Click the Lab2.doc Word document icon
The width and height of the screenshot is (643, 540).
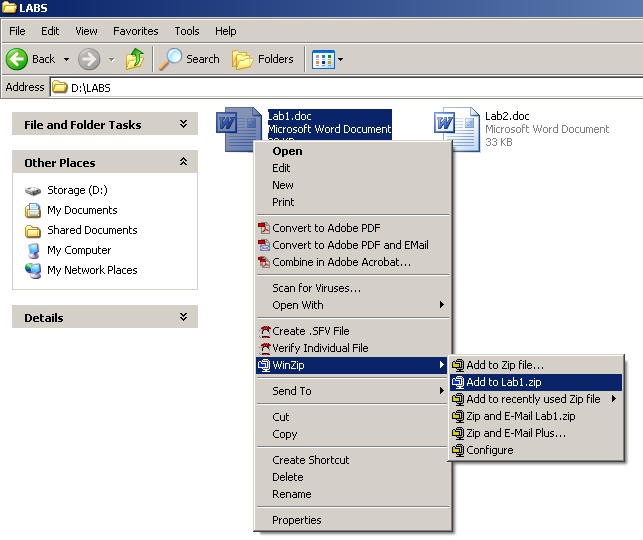click(x=456, y=129)
